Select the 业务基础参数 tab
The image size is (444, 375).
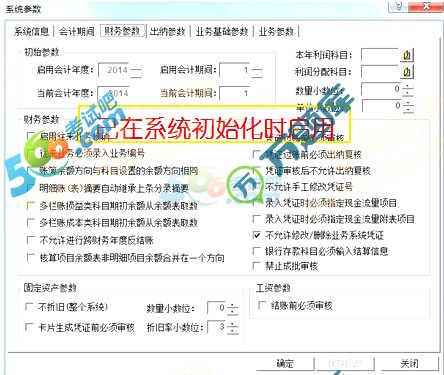[222, 32]
